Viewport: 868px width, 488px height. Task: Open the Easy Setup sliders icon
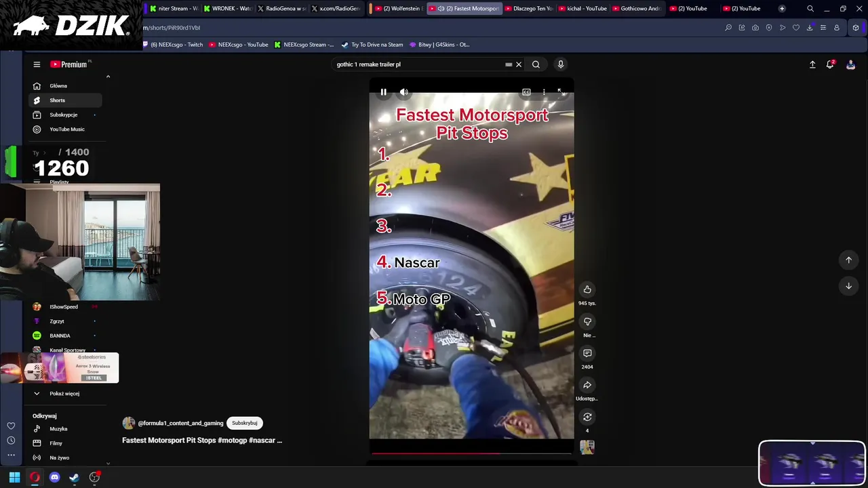pyautogui.click(x=823, y=28)
